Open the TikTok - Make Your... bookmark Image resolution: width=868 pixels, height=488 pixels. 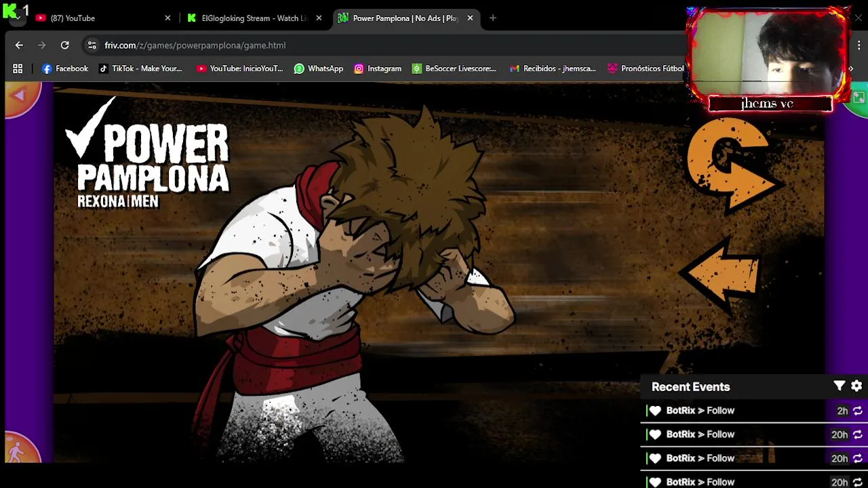pyautogui.click(x=140, y=68)
